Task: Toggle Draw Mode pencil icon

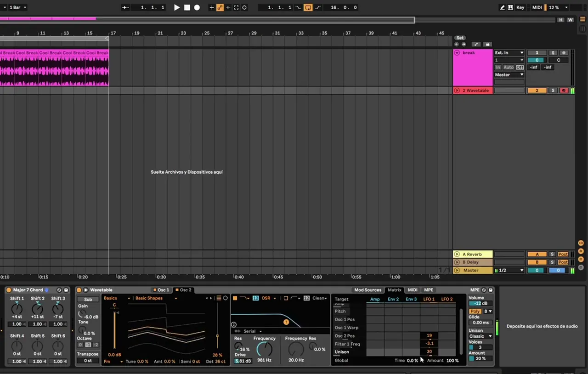Action: [x=502, y=7]
